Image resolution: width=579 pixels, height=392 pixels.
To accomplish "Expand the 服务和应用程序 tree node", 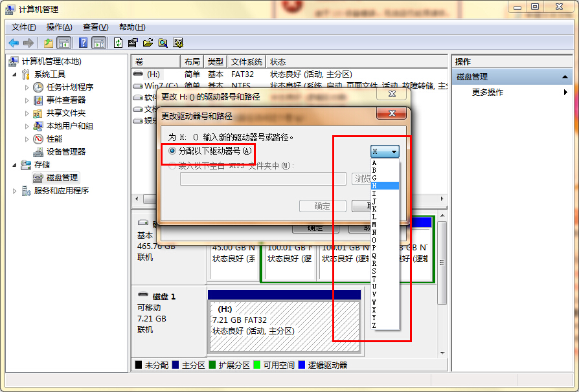I will pyautogui.click(x=15, y=191).
